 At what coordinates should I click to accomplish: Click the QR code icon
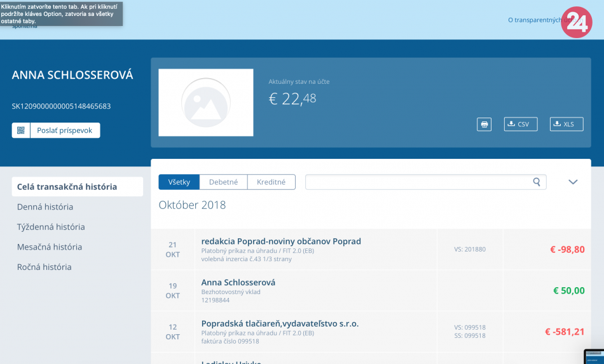pos(21,130)
